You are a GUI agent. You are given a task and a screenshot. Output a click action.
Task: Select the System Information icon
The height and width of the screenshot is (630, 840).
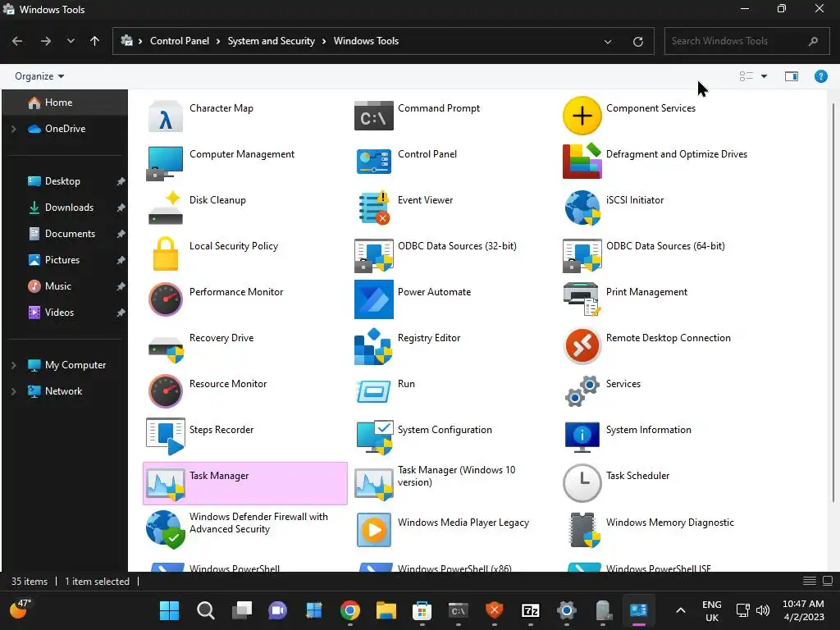coord(582,436)
